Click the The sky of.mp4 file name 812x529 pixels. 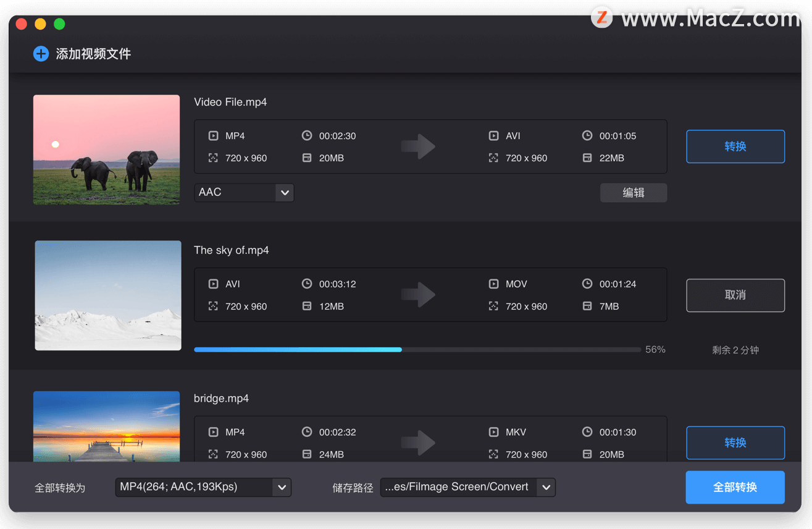click(232, 250)
